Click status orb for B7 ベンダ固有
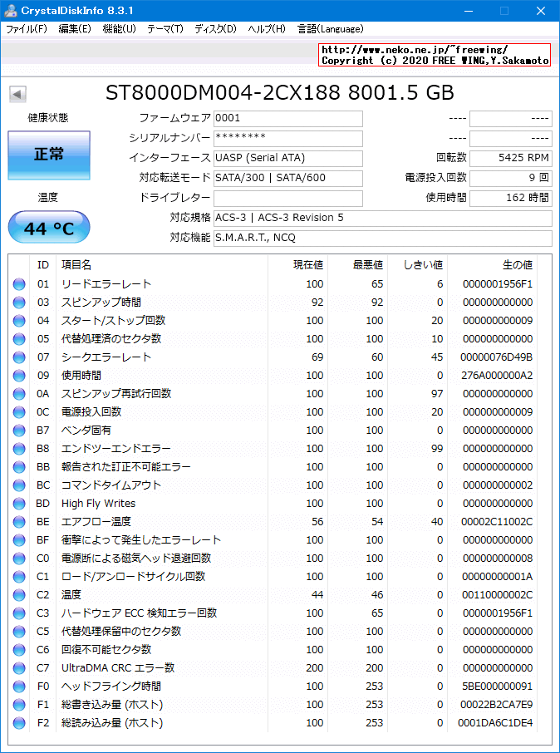 (19, 431)
